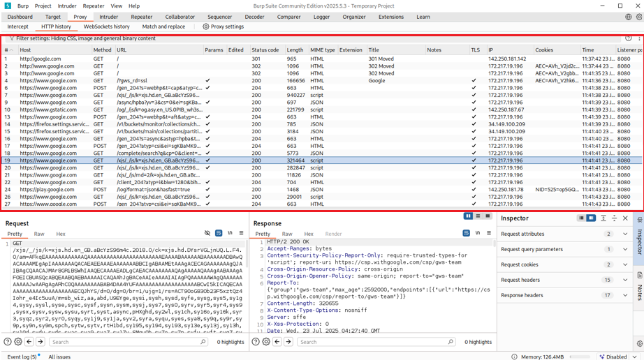Open the Notes side tab

pyautogui.click(x=639, y=287)
